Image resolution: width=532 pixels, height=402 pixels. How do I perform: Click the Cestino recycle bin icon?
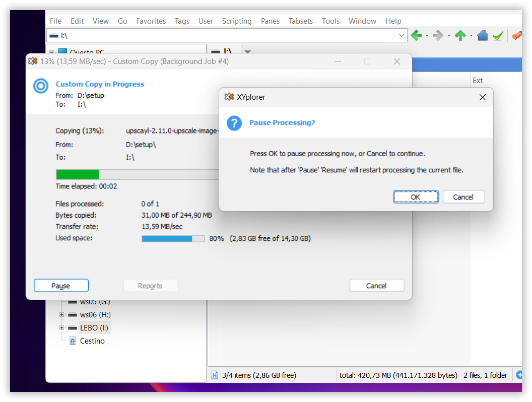72,341
